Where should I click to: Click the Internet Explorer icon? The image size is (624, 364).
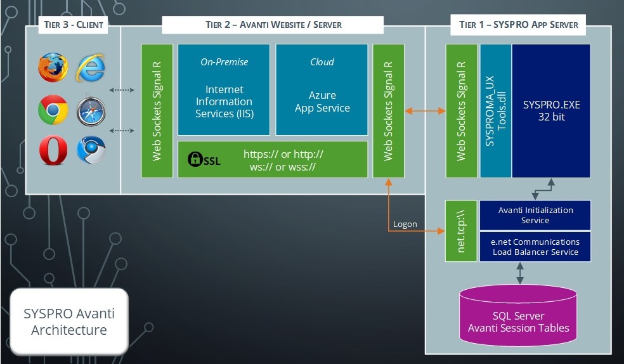(x=91, y=68)
